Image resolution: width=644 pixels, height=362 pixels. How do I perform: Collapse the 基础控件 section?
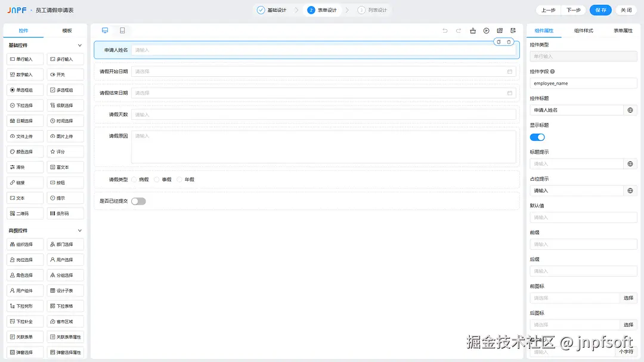click(80, 45)
